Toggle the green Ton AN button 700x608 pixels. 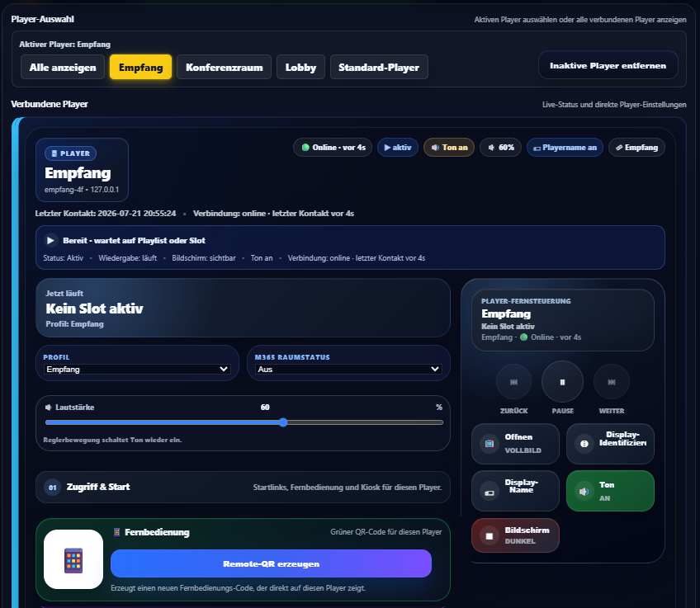coord(610,491)
